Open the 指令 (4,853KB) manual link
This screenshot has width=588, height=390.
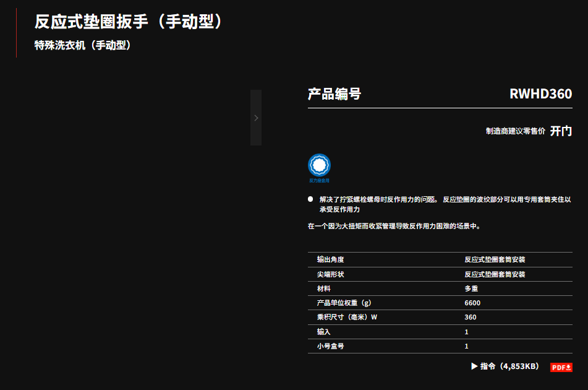[509, 366]
